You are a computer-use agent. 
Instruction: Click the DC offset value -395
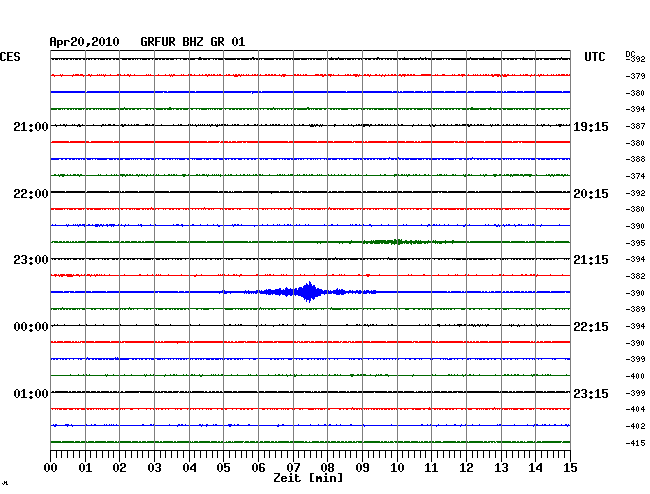[x=635, y=243]
